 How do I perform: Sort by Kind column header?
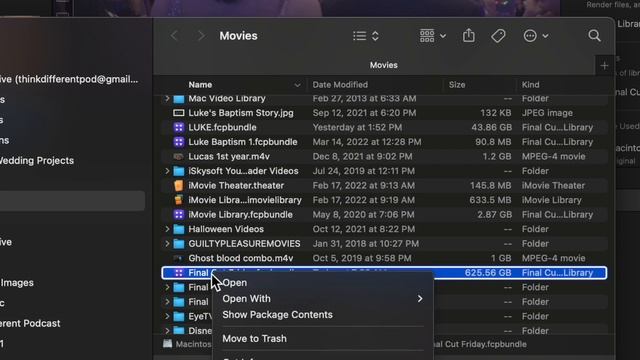[530, 85]
